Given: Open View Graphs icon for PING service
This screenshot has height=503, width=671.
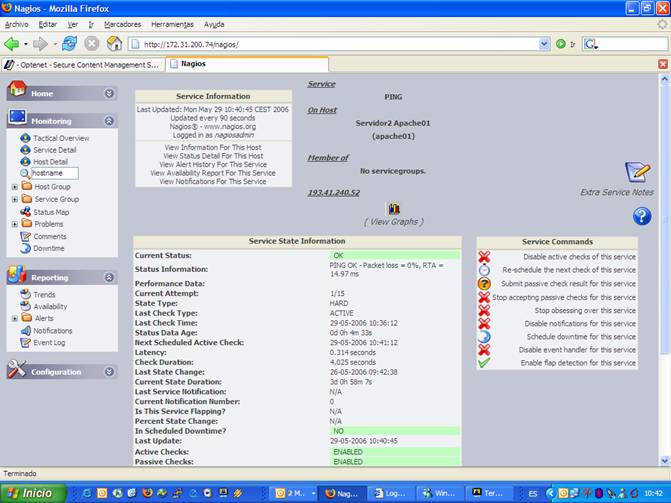Looking at the screenshot, I should (x=394, y=209).
